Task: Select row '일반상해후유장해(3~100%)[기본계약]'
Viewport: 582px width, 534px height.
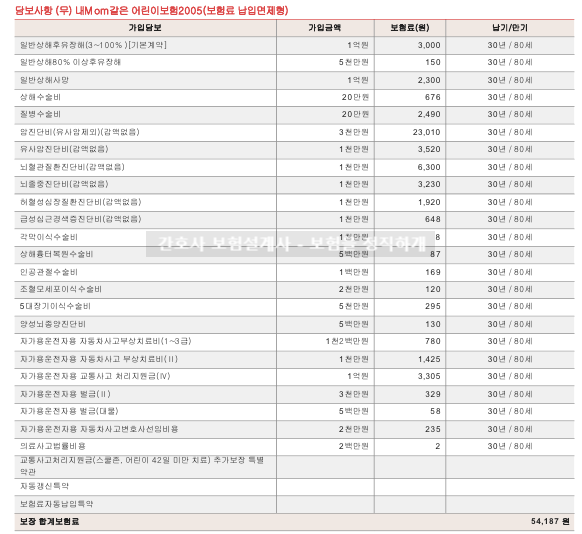Action: (x=294, y=45)
